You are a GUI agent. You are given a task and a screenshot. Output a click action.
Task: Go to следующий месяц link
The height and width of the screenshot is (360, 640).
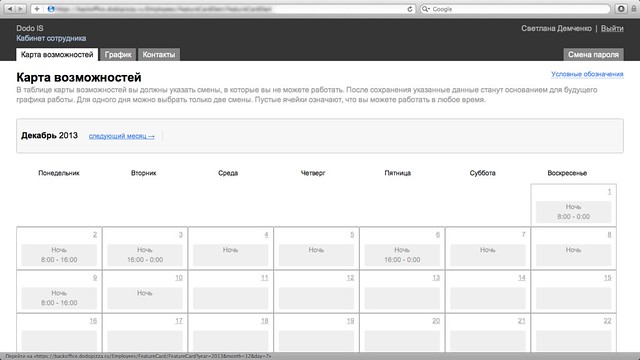point(122,136)
